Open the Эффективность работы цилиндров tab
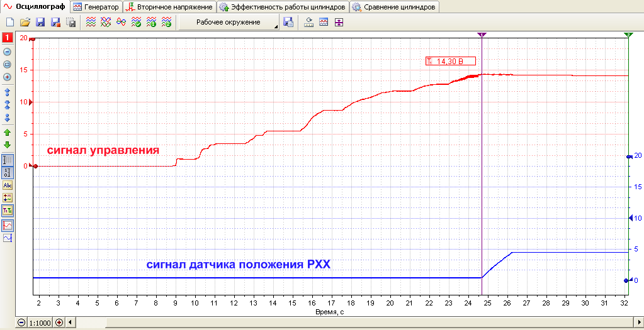The width and height of the screenshot is (644, 330). click(x=283, y=7)
